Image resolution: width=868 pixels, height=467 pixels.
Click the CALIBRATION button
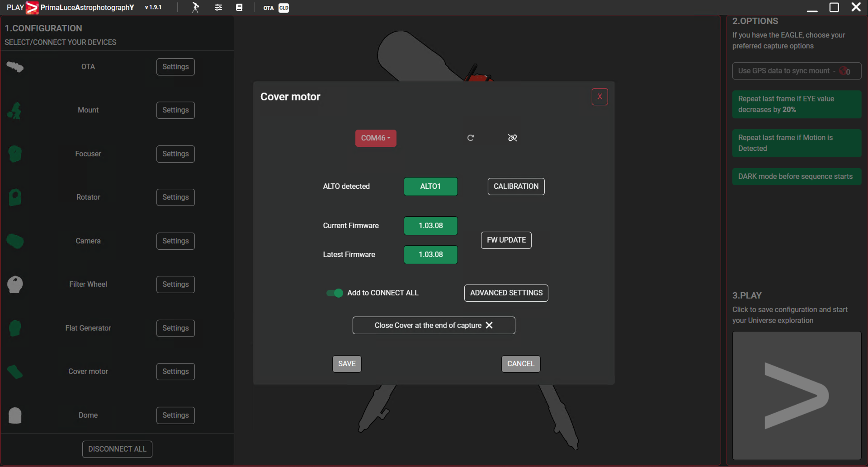coord(516,187)
